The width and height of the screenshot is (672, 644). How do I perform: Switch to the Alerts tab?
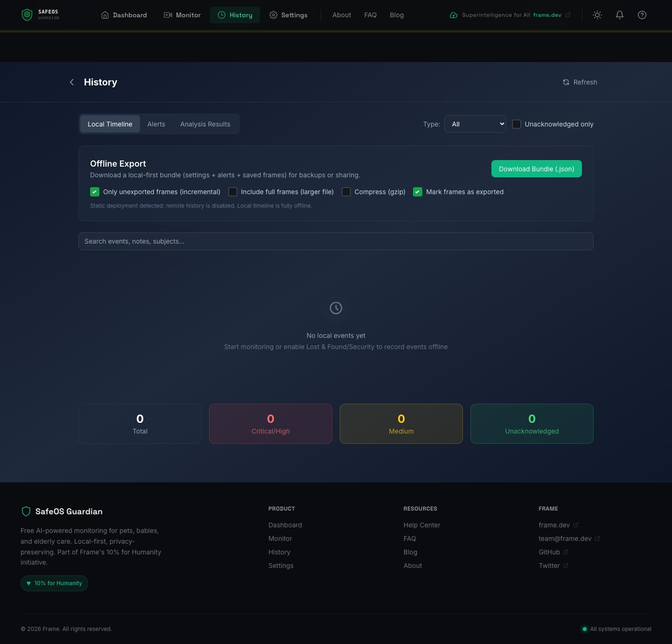point(156,124)
